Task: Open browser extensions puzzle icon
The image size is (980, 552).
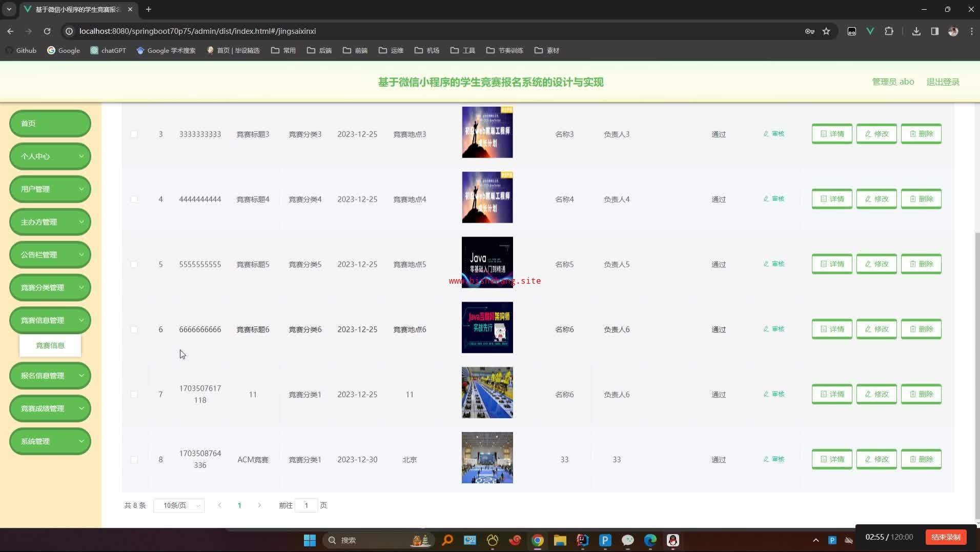Action: point(889,31)
